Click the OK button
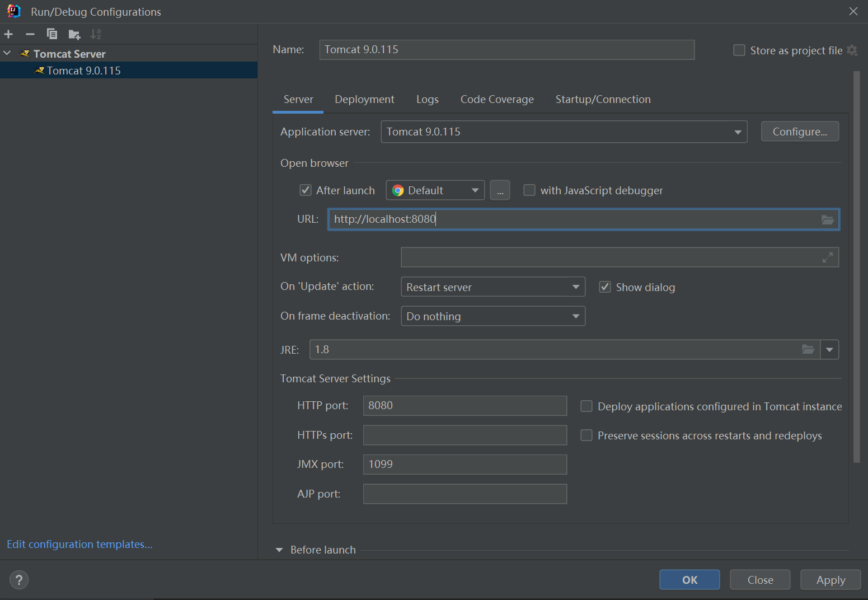Image resolution: width=868 pixels, height=600 pixels. tap(689, 580)
